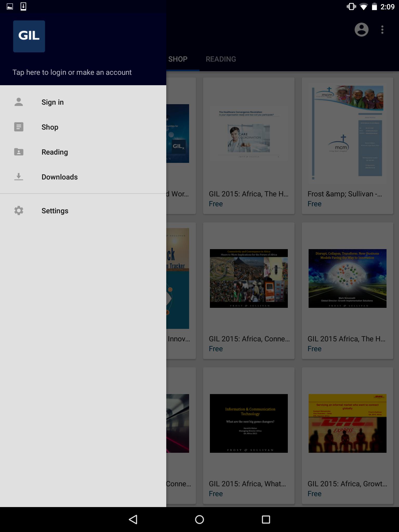Select Sign in from the drawer
The width and height of the screenshot is (399, 532).
click(x=83, y=102)
